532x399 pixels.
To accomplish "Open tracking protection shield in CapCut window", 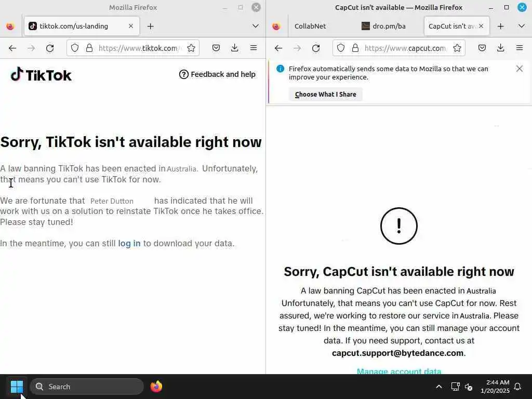I will (341, 48).
